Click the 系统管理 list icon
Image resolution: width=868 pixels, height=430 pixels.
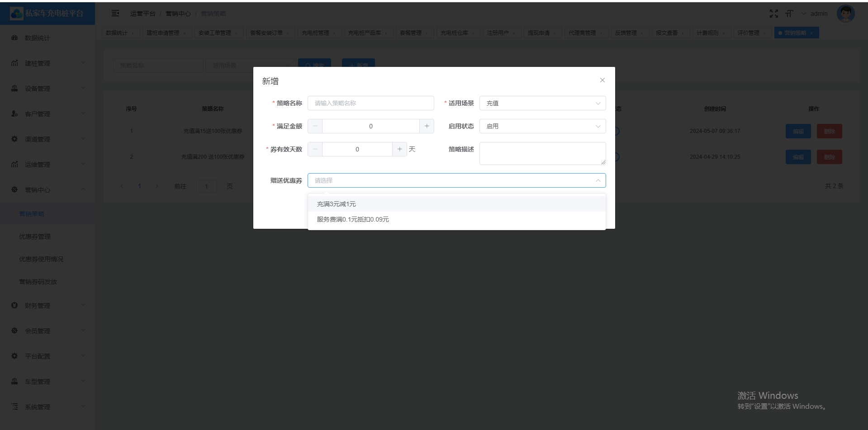14,407
